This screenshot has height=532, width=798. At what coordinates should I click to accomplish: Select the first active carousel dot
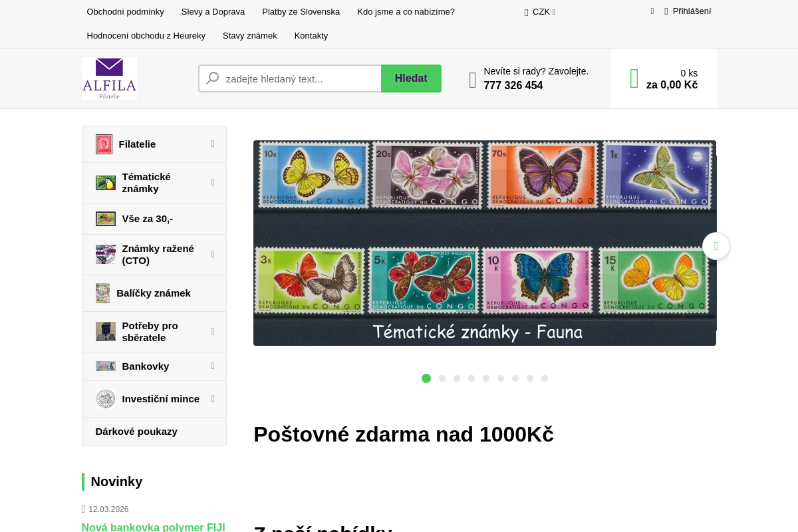(x=426, y=378)
